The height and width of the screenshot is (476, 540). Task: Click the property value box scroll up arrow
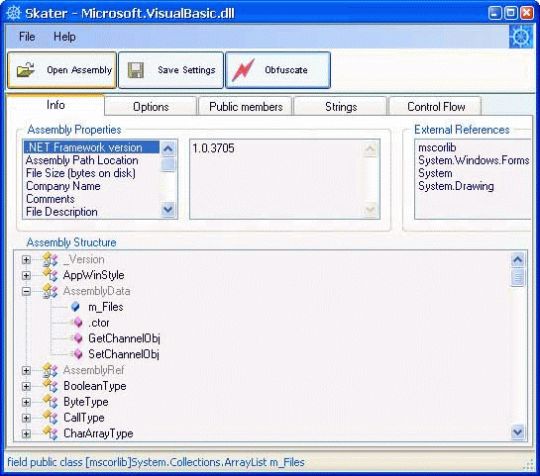370,149
